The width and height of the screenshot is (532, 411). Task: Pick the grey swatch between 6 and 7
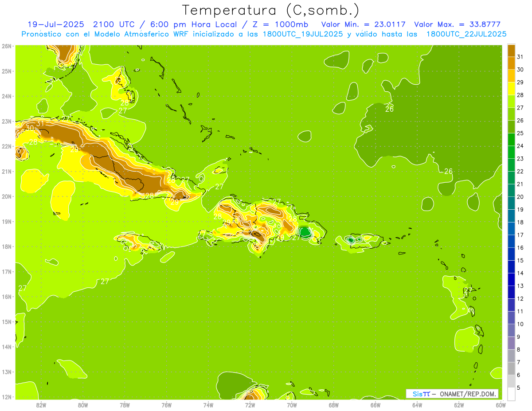(x=511, y=368)
